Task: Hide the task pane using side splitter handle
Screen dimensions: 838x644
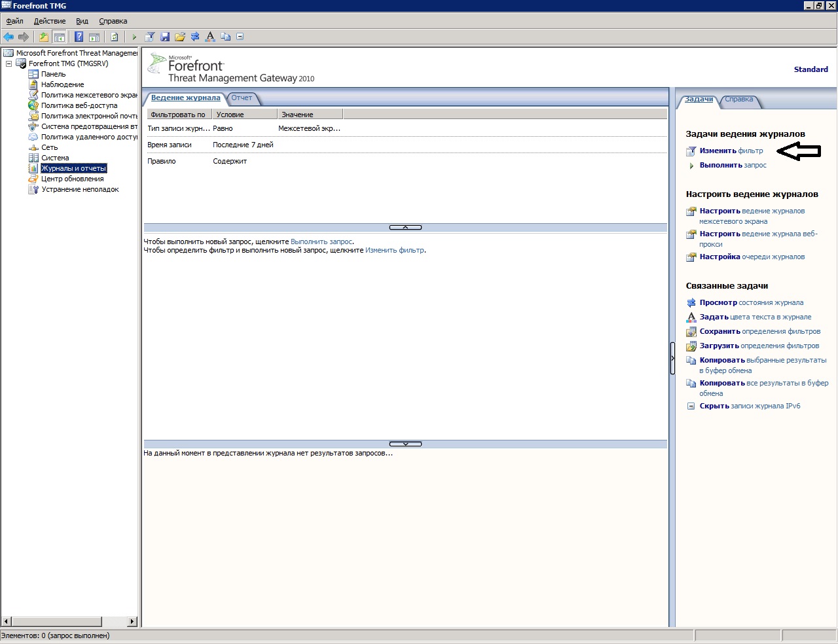Action: pos(672,358)
